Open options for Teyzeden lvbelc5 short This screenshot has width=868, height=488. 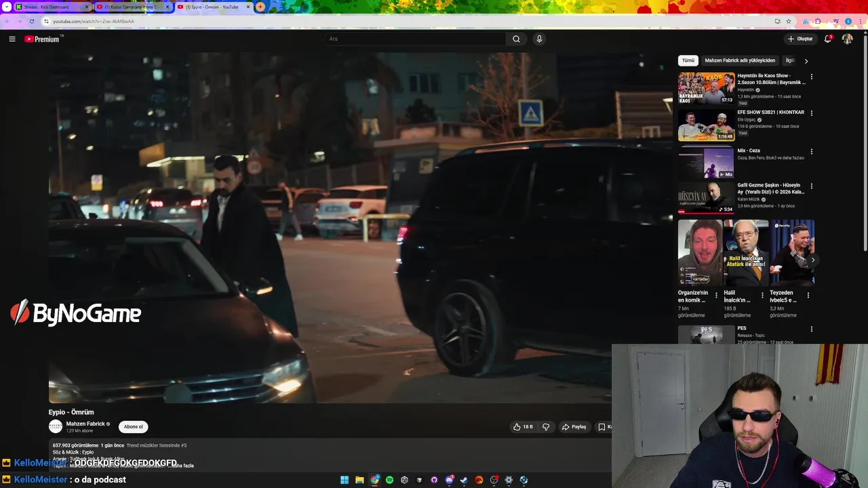pos(808,296)
